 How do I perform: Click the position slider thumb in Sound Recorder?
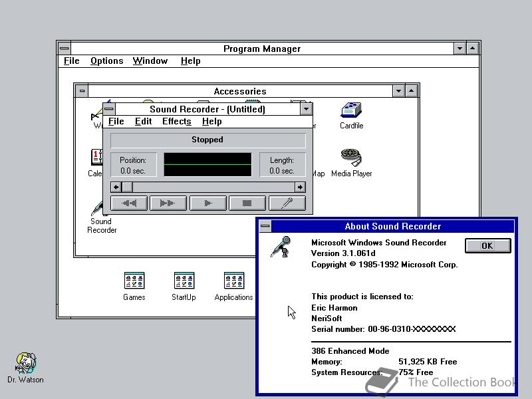[x=127, y=187]
